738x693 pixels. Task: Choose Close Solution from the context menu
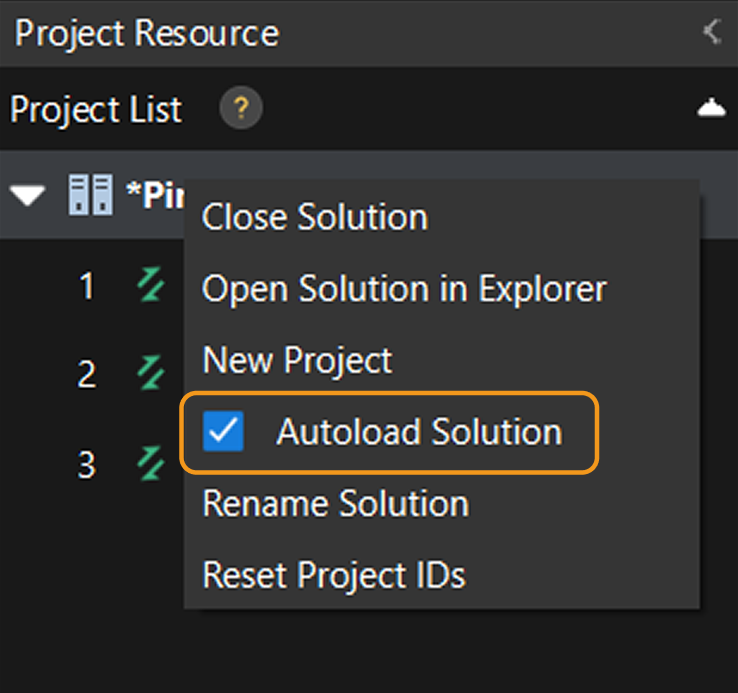coord(315,217)
